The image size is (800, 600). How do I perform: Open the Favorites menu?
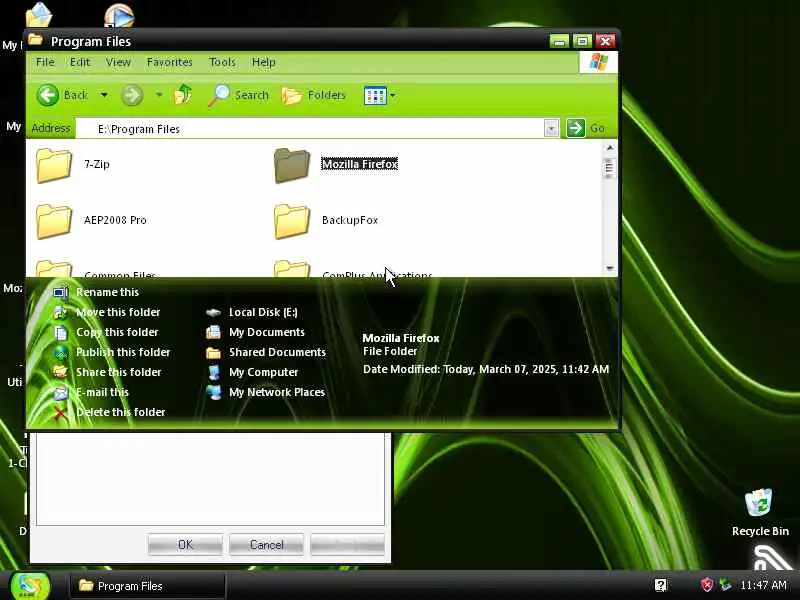point(169,62)
